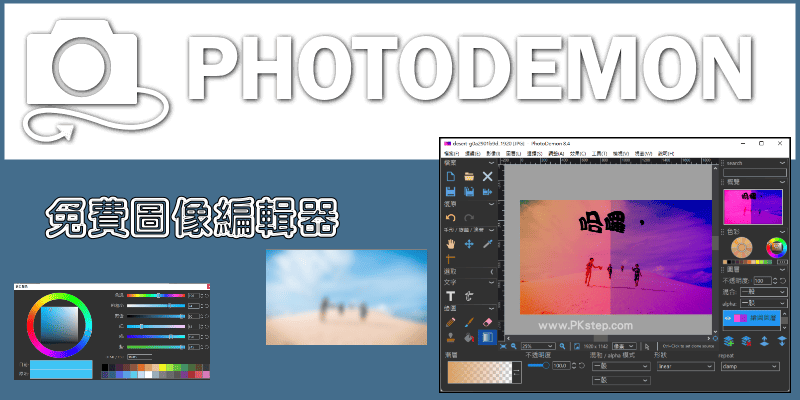Select the tonal adjustment layer row

(752, 317)
